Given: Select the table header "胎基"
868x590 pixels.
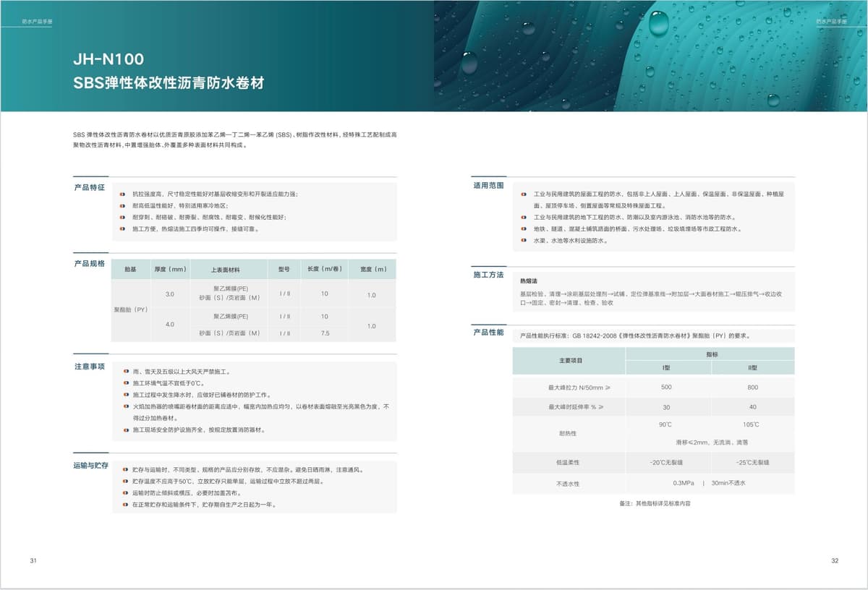Looking at the screenshot, I should 130,270.
